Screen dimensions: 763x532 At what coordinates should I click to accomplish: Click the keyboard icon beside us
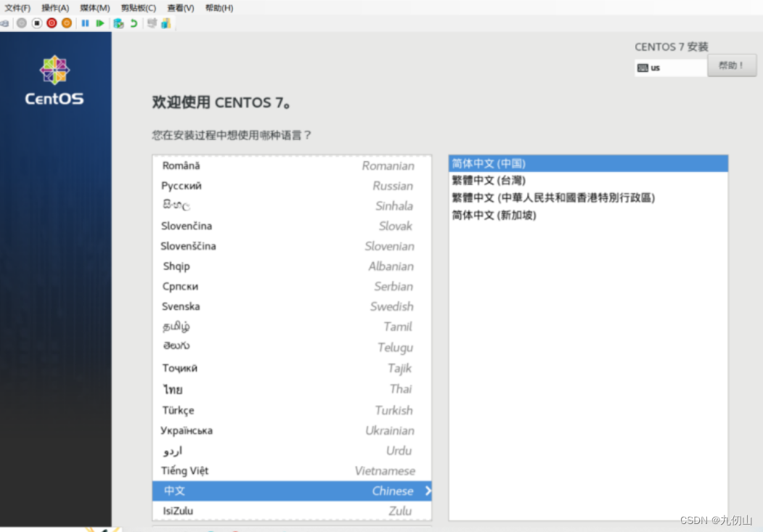click(642, 67)
